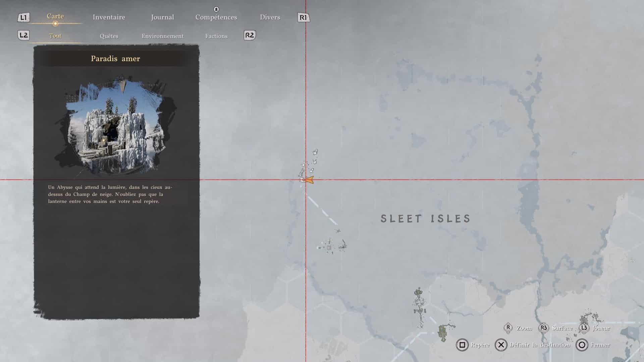This screenshot has height=362, width=644.
Task: Click the cross Définir la destination icon
Action: 501,345
